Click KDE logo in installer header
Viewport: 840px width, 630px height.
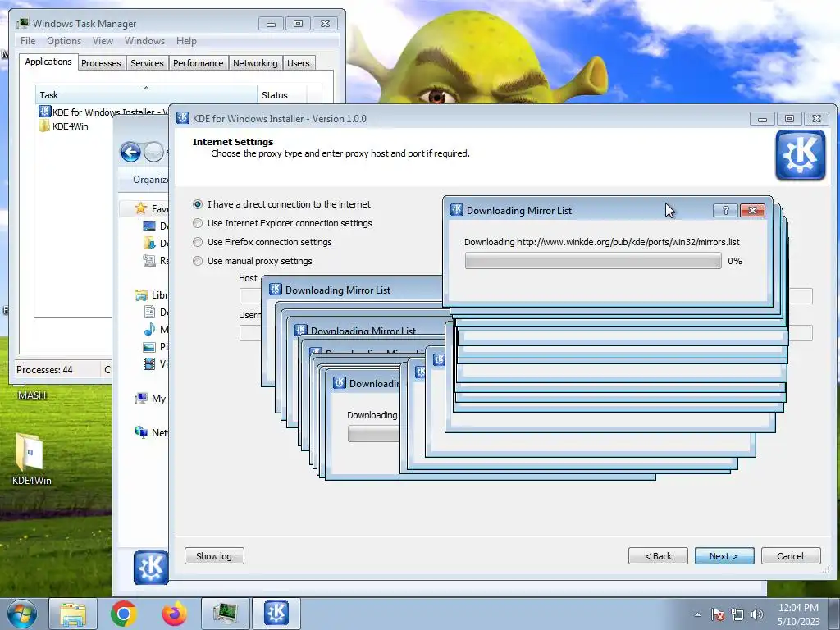pos(801,155)
